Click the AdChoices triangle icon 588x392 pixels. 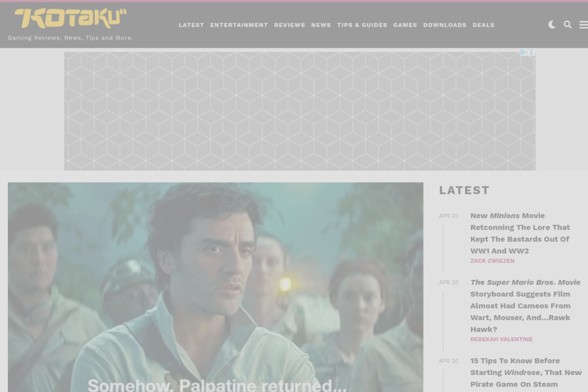pos(523,52)
